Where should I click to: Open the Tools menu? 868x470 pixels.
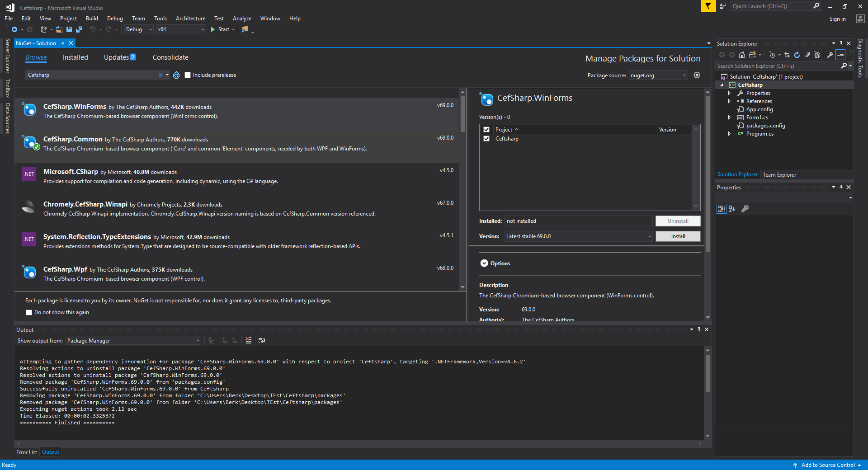click(x=160, y=19)
